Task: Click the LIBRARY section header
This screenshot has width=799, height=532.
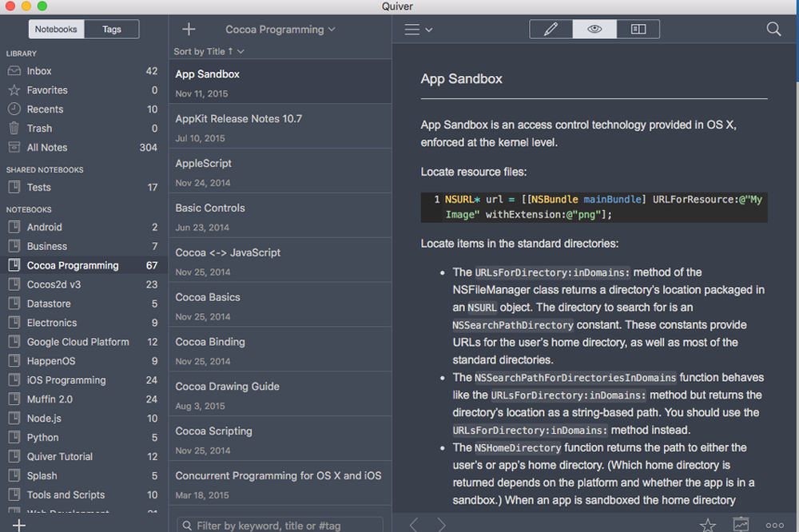Action: pyautogui.click(x=22, y=54)
